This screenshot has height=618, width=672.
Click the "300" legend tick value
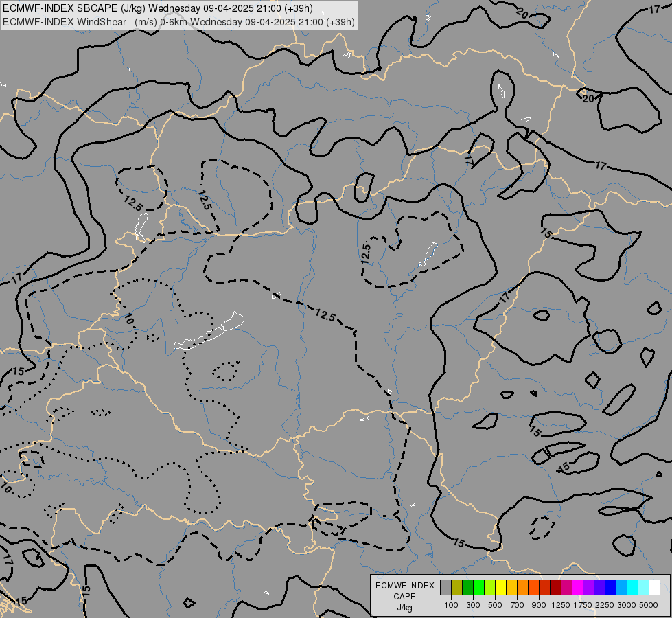[473, 605]
